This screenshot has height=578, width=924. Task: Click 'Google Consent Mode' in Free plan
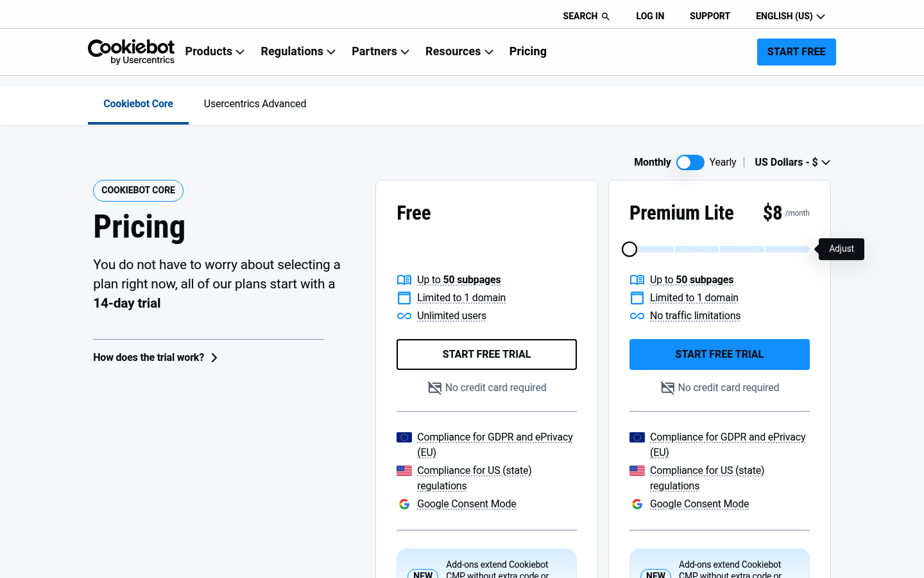click(466, 504)
